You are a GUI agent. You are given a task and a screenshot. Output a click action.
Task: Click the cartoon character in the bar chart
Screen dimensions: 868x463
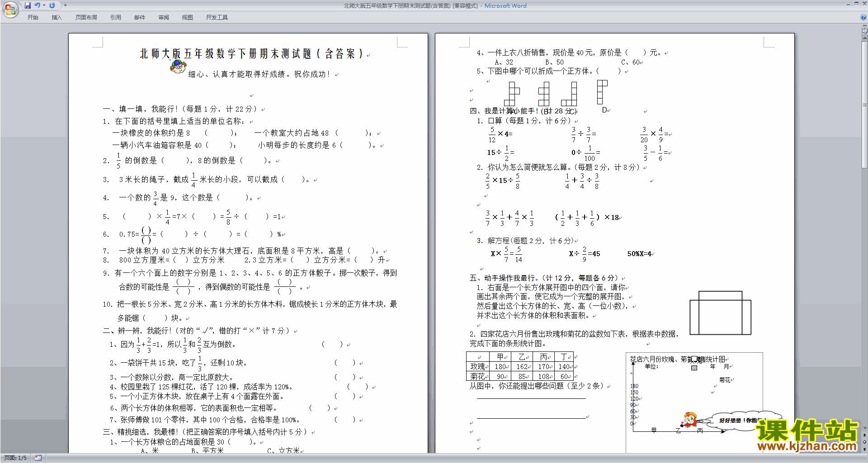click(689, 420)
